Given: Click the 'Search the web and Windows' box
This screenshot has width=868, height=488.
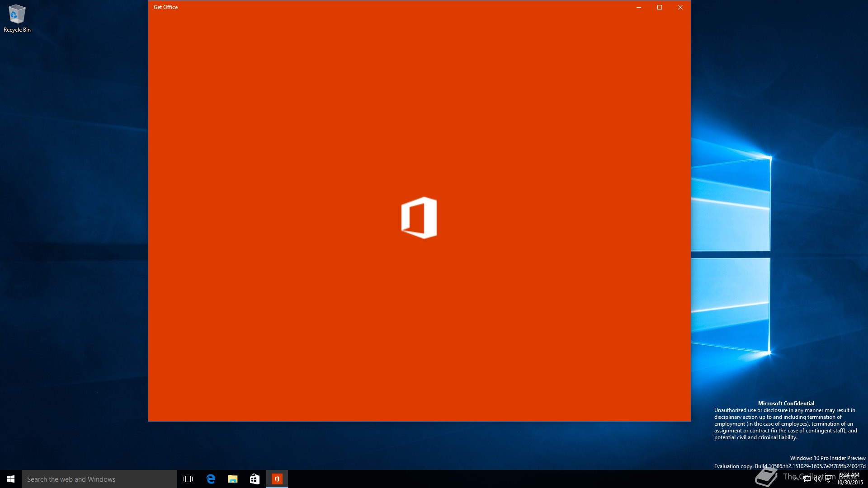Looking at the screenshot, I should click(x=99, y=479).
